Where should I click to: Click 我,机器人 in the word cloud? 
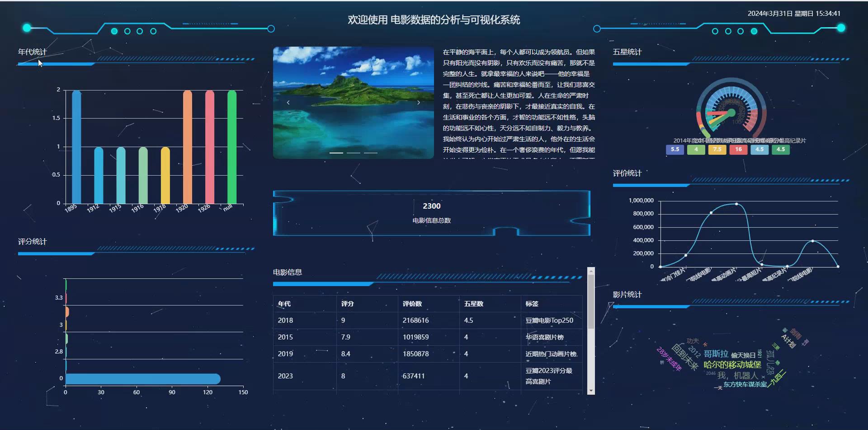(x=738, y=376)
